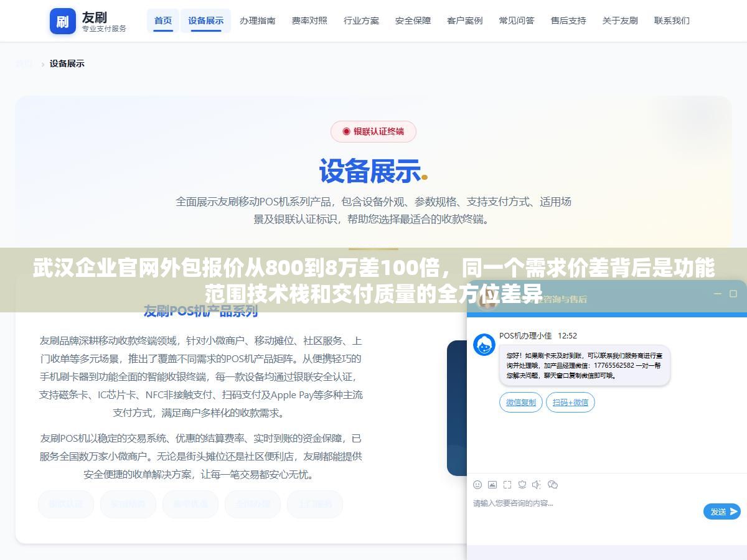This screenshot has height=560, width=747.
Task: Go to 办理指南 in the navigation
Action: 258,21
